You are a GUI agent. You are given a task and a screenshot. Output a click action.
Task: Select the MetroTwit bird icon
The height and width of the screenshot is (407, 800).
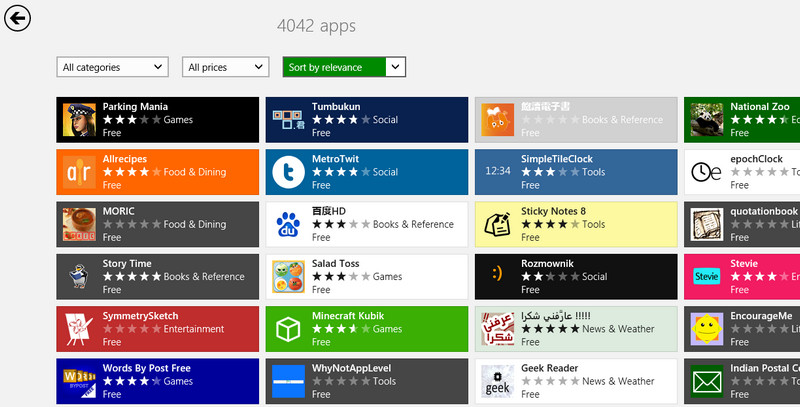[x=288, y=172]
